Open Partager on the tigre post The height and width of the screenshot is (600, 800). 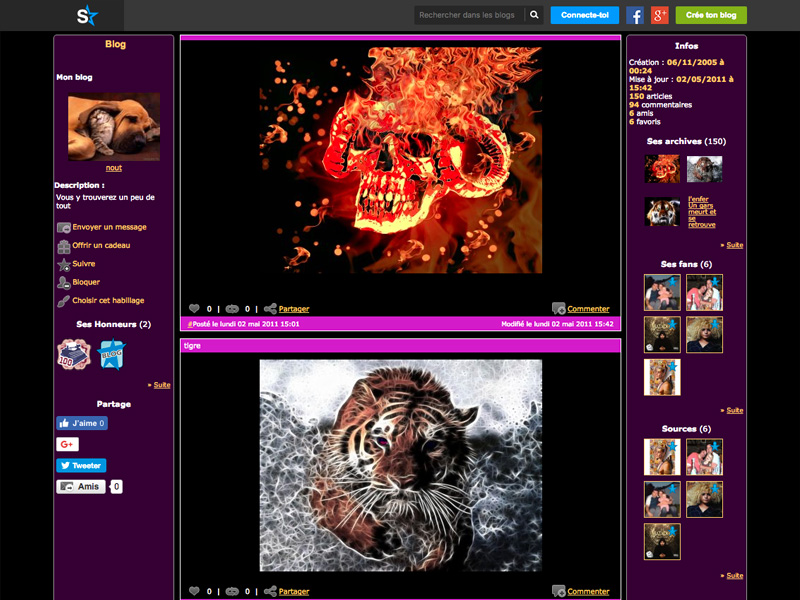point(293,591)
